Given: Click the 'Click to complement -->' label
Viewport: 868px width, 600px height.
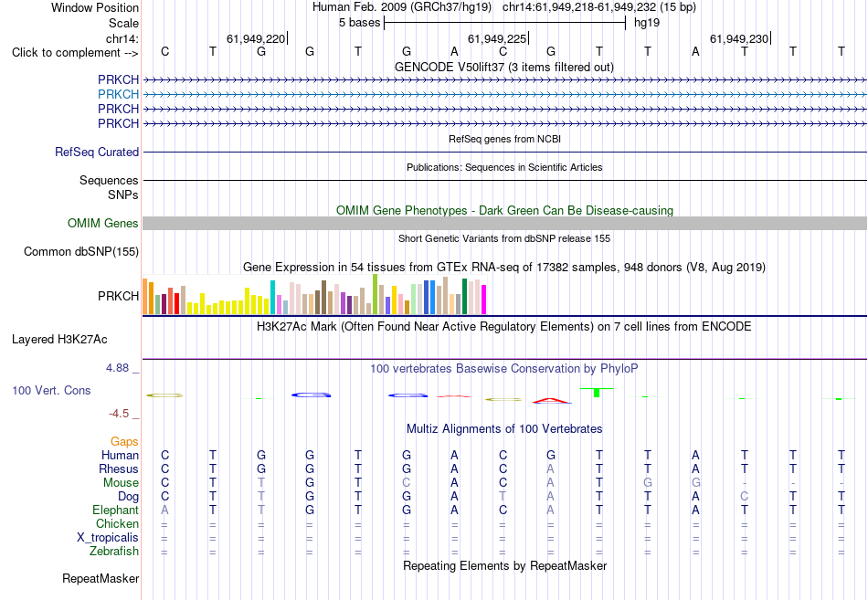Looking at the screenshot, I should (x=75, y=53).
